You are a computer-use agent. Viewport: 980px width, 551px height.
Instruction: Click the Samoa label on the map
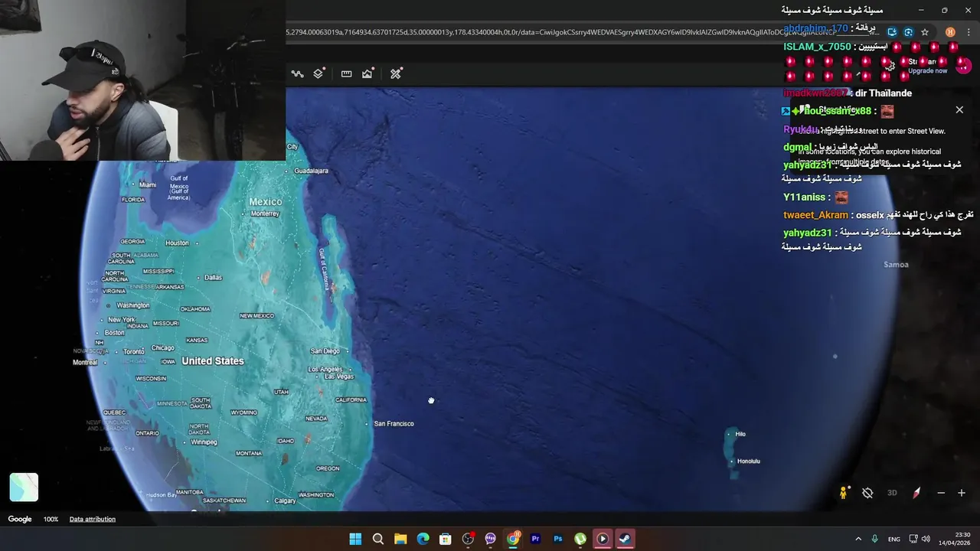pos(896,265)
